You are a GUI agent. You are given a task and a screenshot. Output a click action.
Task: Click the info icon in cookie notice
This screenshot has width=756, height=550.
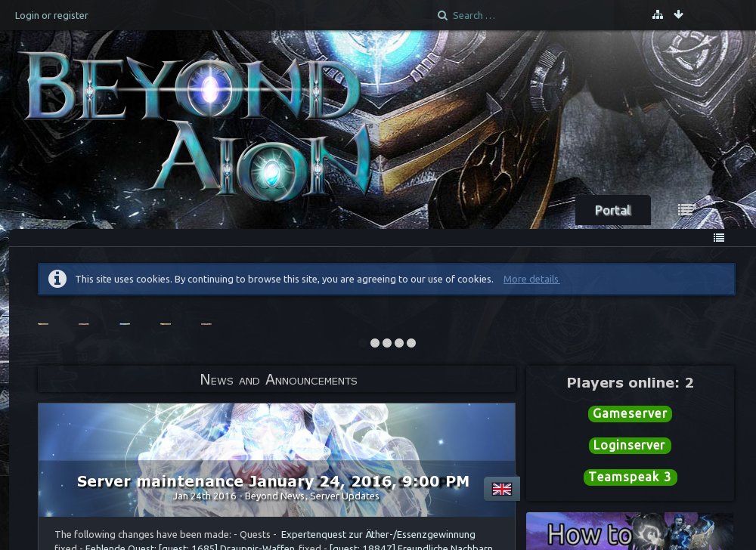[x=57, y=278]
